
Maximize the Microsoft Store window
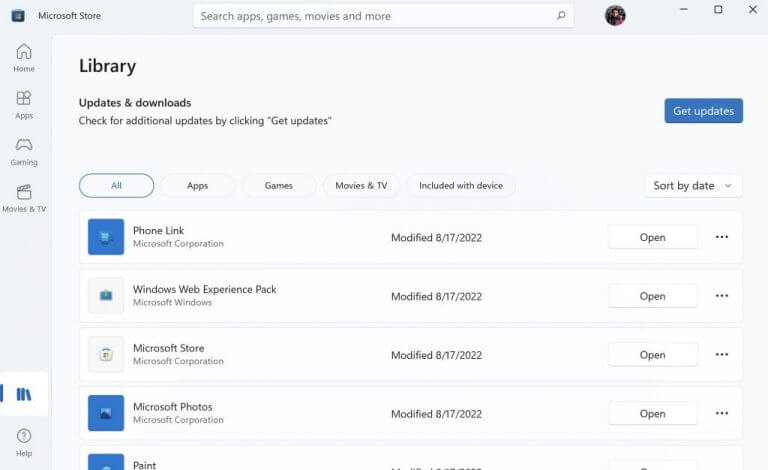718,9
